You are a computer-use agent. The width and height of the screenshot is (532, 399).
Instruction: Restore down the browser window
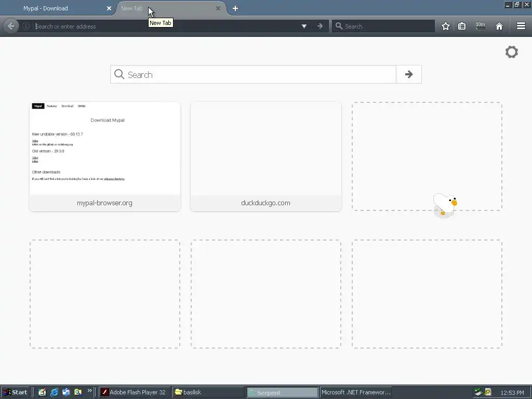coord(517,4)
